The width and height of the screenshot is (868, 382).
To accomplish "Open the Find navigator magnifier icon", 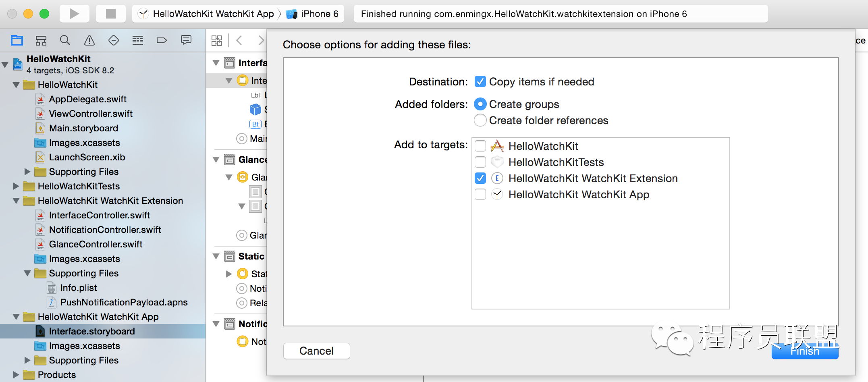I will click(65, 40).
